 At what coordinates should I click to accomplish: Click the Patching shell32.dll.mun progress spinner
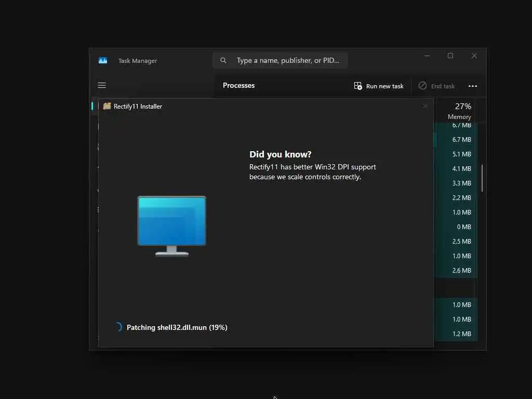[118, 327]
